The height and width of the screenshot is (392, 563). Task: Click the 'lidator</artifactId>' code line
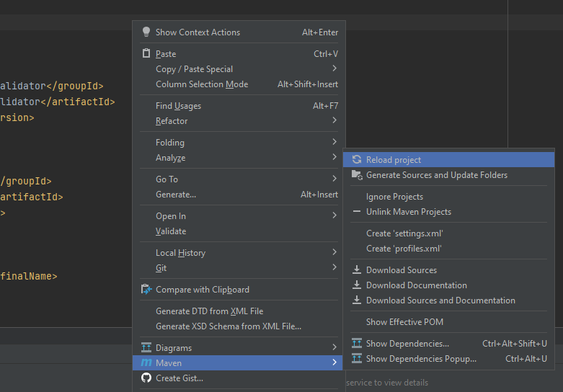point(58,102)
